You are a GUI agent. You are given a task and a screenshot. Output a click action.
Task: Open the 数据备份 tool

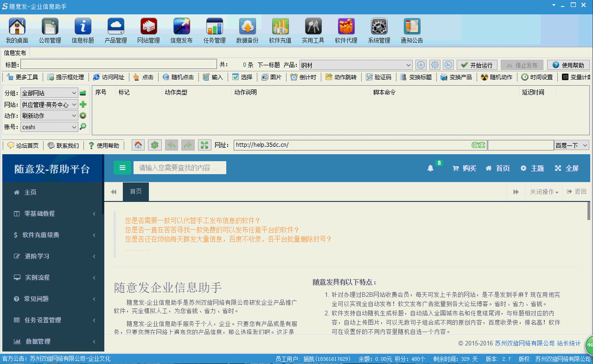tap(248, 31)
